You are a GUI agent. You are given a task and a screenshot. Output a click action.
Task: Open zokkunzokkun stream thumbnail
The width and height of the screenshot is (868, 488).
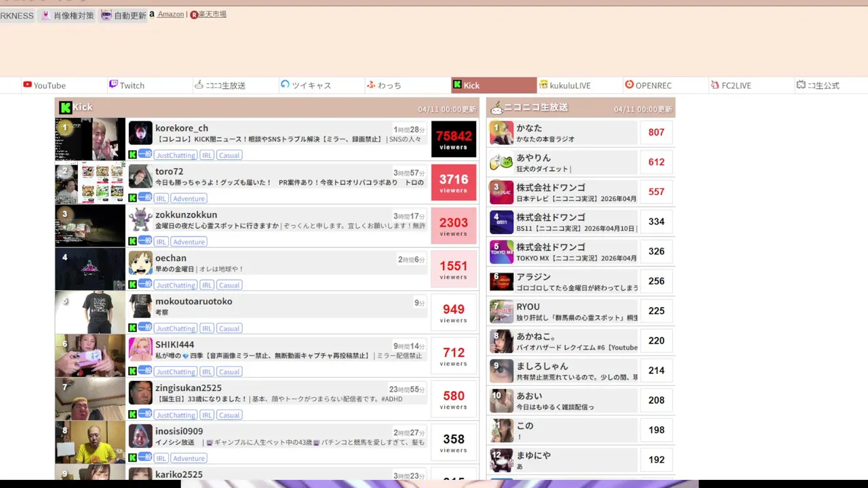[90, 226]
